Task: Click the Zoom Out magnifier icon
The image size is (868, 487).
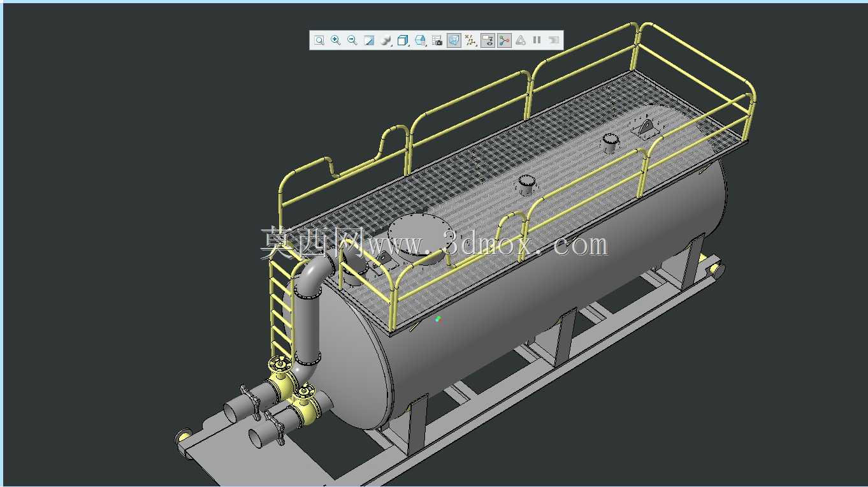Action: coord(352,40)
